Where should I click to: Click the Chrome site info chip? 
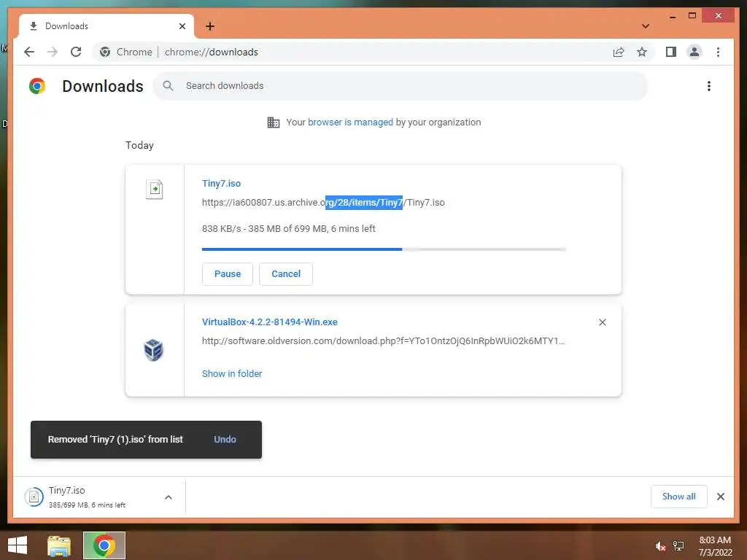click(126, 52)
